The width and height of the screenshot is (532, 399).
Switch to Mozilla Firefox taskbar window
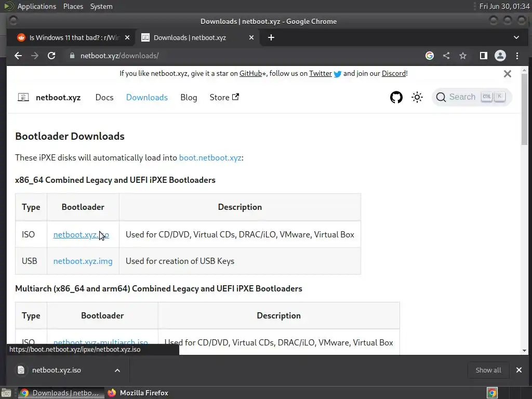(138, 393)
